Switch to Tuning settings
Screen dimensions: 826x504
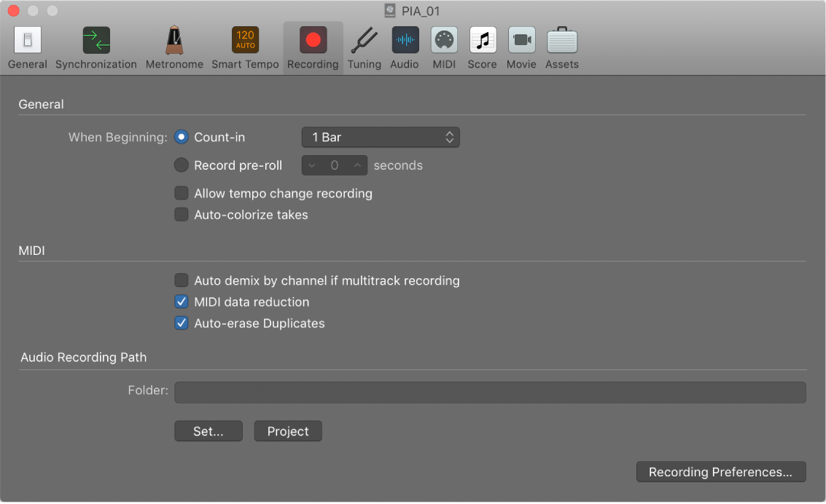coord(364,44)
